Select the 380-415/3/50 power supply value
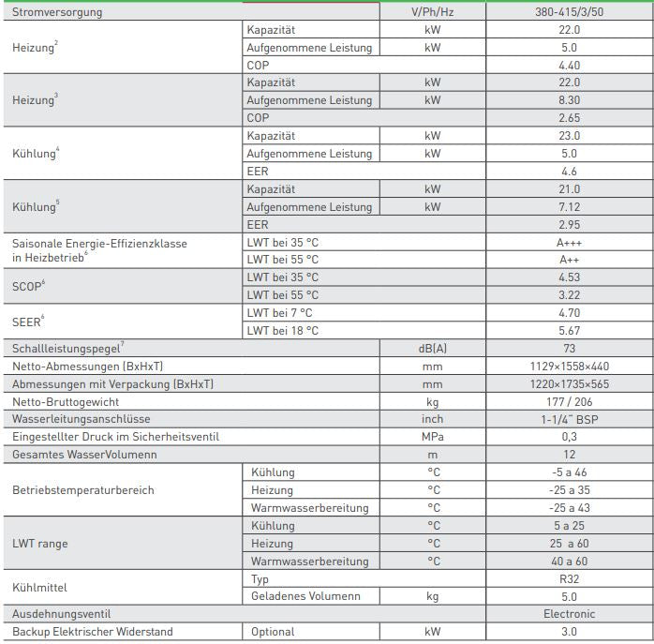 click(569, 12)
